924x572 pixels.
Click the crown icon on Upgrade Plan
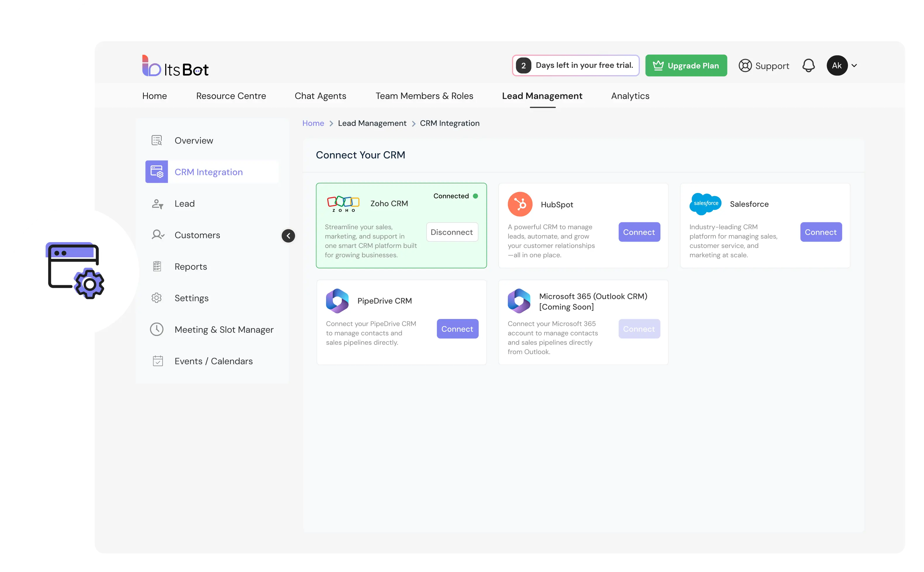658,66
